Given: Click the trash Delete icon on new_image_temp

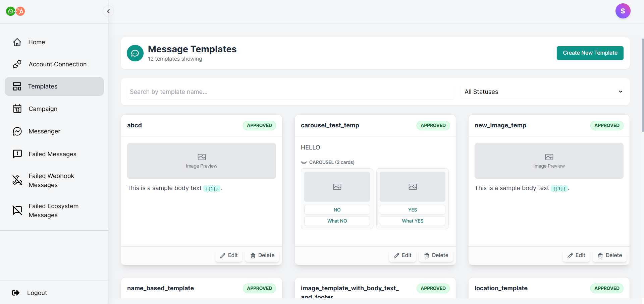Looking at the screenshot, I should click(600, 255).
